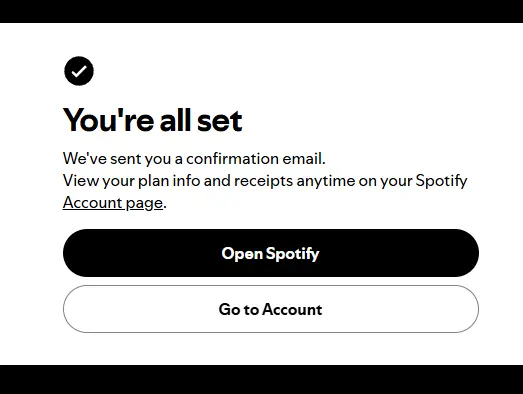Click the "View your plan info" text line
Screen dimensions: 523x394
click(x=265, y=181)
